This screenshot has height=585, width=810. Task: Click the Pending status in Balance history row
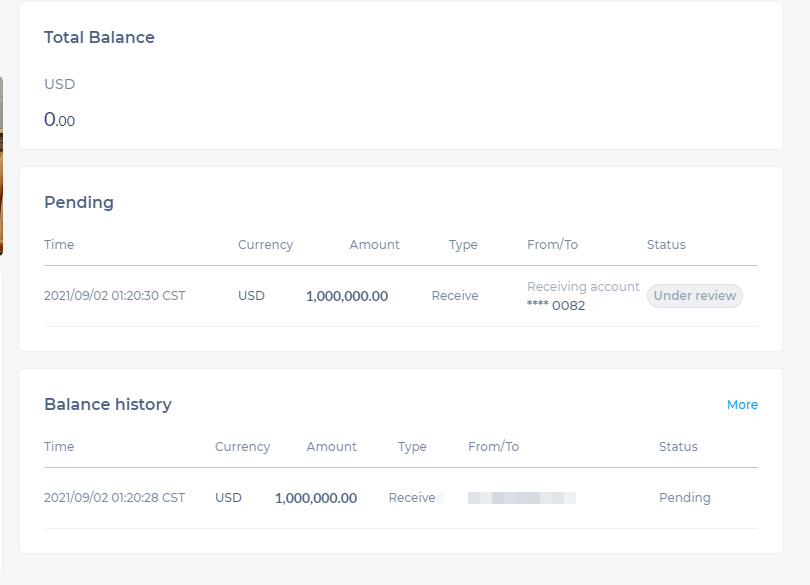pyautogui.click(x=684, y=498)
